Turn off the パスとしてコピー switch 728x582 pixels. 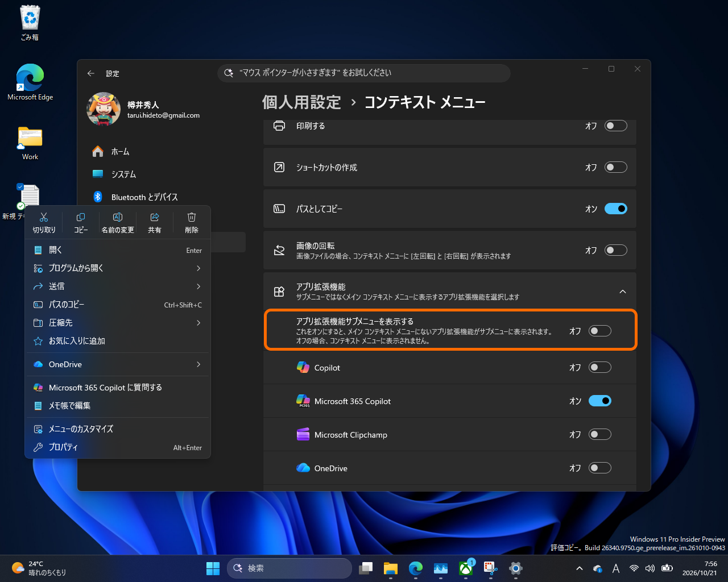615,209
